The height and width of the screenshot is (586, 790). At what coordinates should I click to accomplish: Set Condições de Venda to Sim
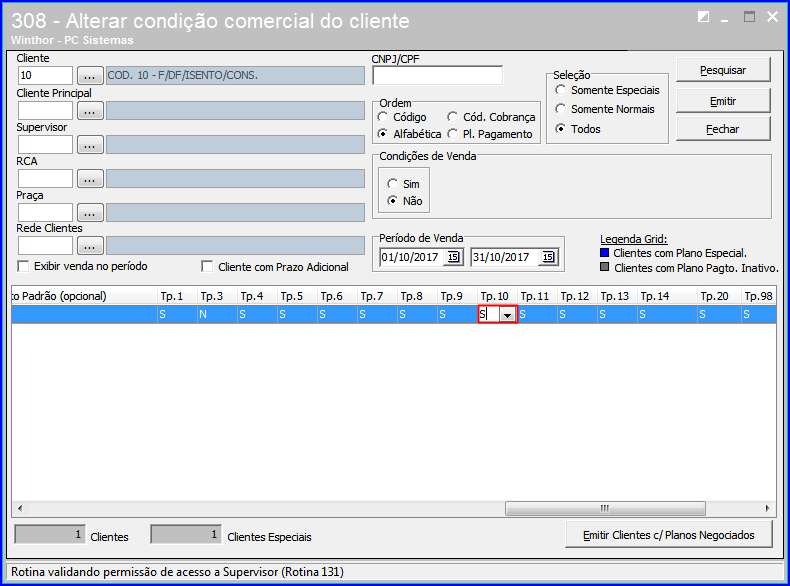pyautogui.click(x=392, y=184)
